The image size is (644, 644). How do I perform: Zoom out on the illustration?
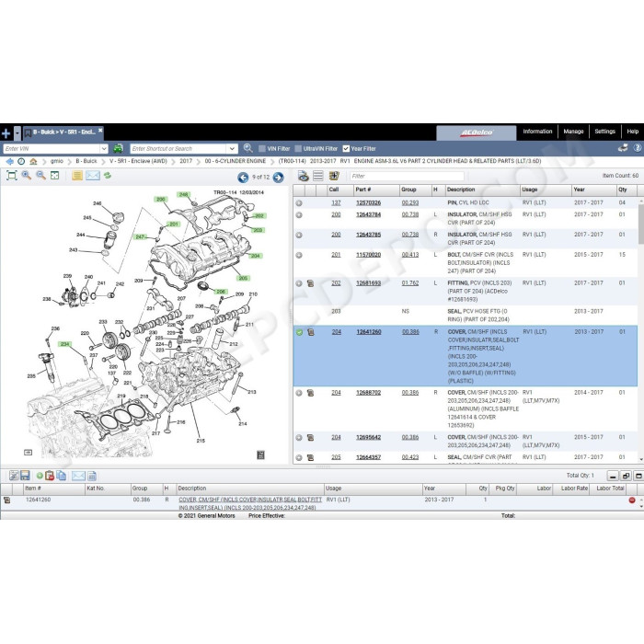click(x=40, y=176)
